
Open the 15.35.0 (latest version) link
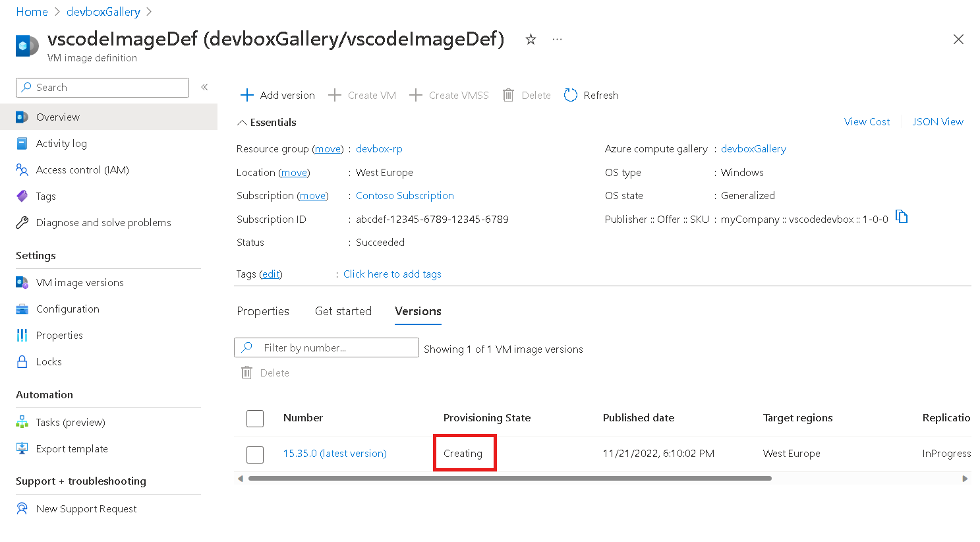coord(335,454)
